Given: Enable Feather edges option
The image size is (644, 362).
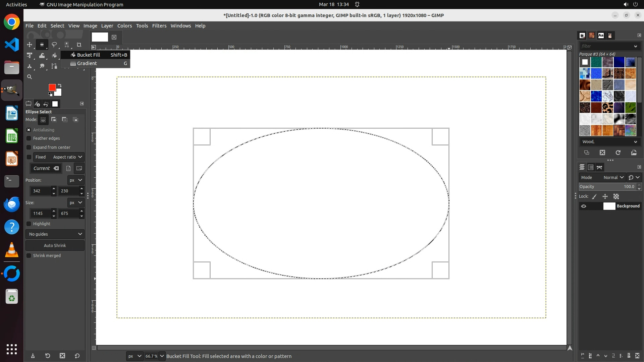Looking at the screenshot, I should (29, 138).
